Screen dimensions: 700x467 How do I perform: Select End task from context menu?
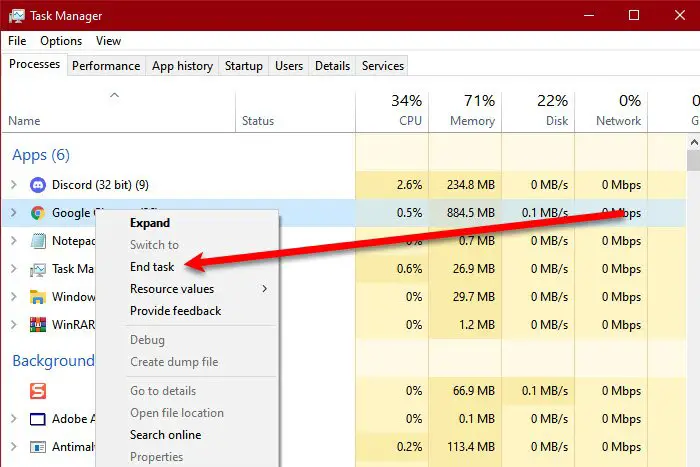pyautogui.click(x=152, y=267)
